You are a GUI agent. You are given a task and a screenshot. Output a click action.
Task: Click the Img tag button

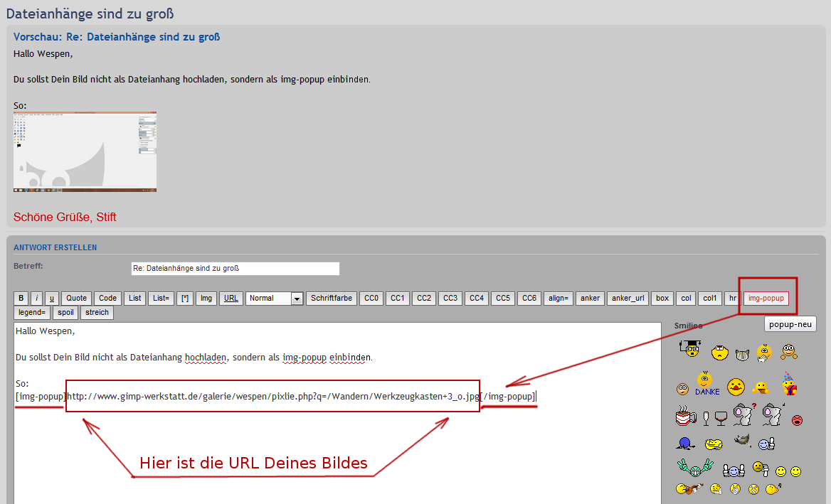pos(206,298)
